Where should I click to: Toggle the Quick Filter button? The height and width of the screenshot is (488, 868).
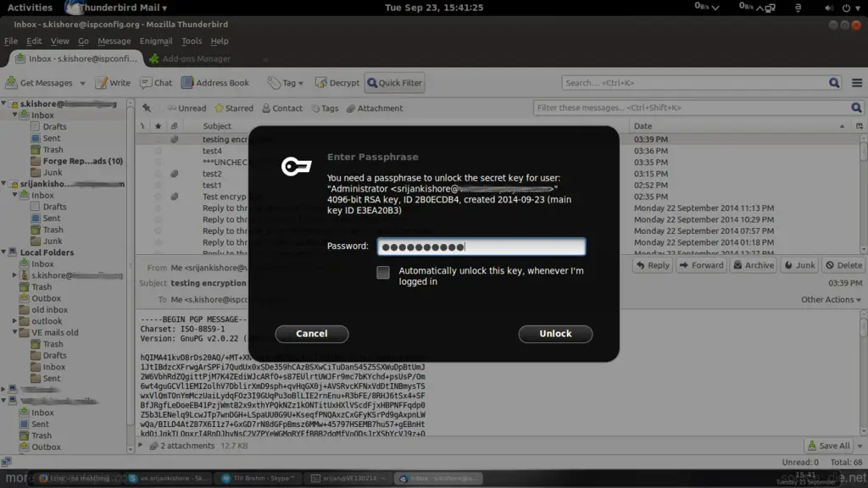[395, 82]
